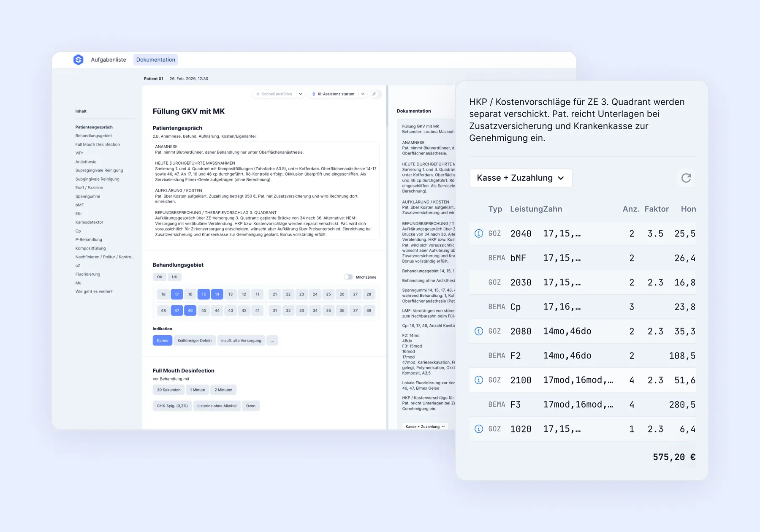Toggle the Milchzähne switch
This screenshot has height=532, width=760.
(348, 277)
